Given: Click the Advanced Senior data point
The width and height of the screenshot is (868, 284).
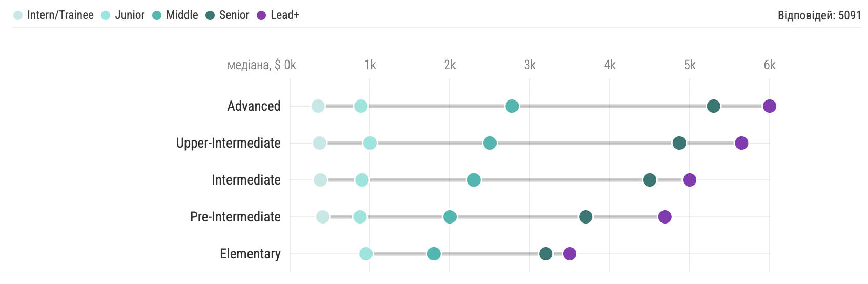Looking at the screenshot, I should (x=713, y=106).
